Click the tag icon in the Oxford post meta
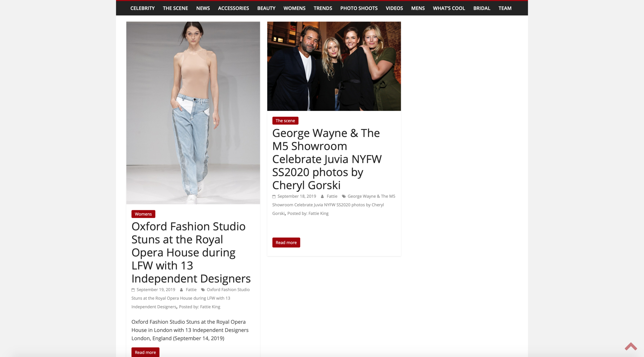Image resolution: width=644 pixels, height=357 pixels. [x=203, y=290]
